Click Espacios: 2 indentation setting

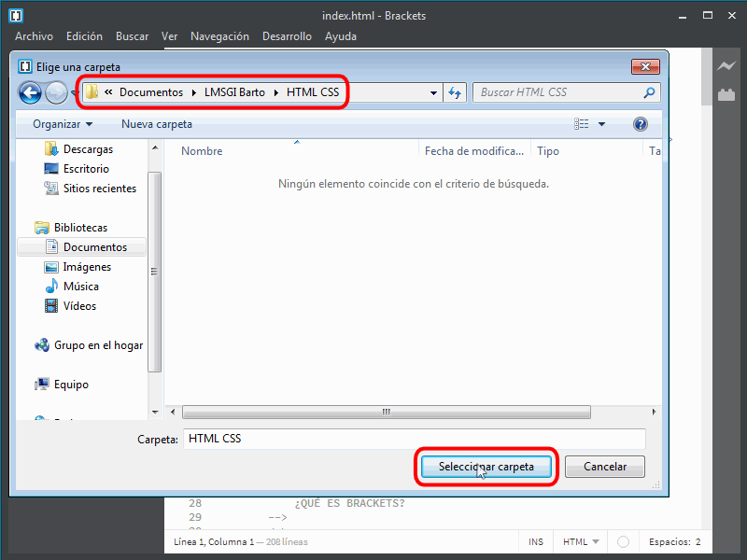coord(674,542)
